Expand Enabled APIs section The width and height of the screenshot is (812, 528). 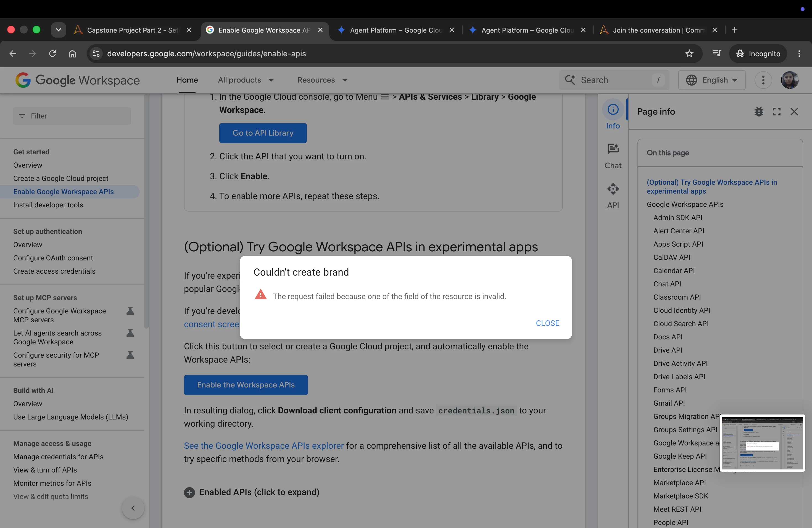tap(251, 492)
